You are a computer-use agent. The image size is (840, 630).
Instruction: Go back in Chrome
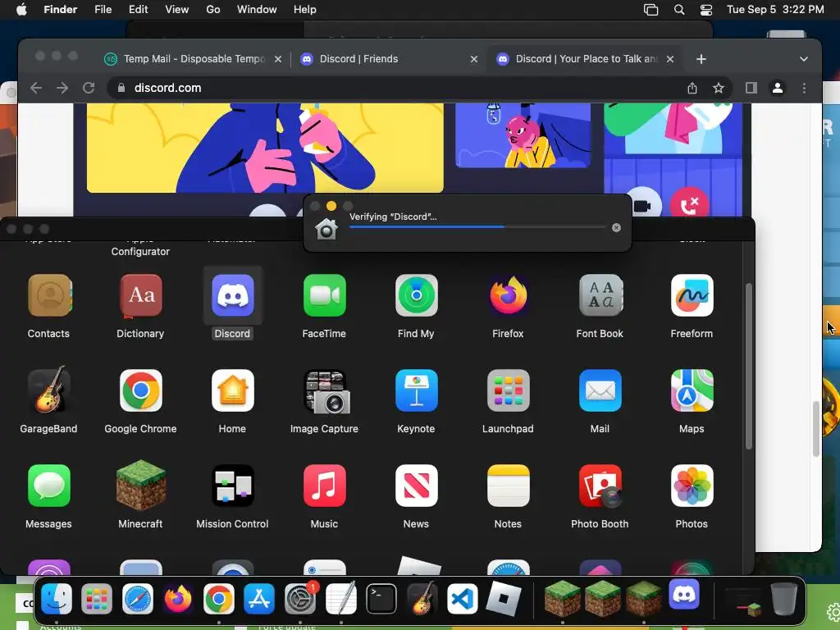tap(36, 88)
